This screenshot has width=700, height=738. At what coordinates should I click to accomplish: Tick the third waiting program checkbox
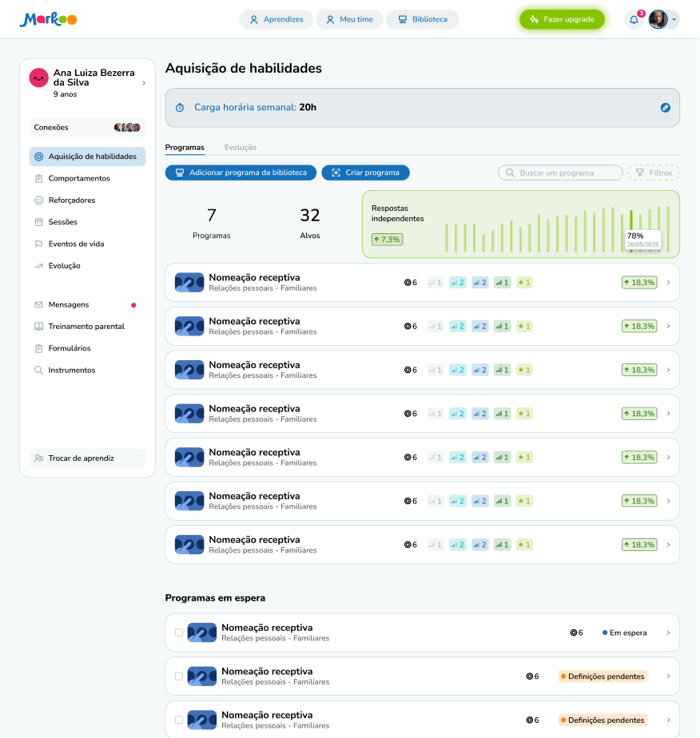click(x=179, y=720)
